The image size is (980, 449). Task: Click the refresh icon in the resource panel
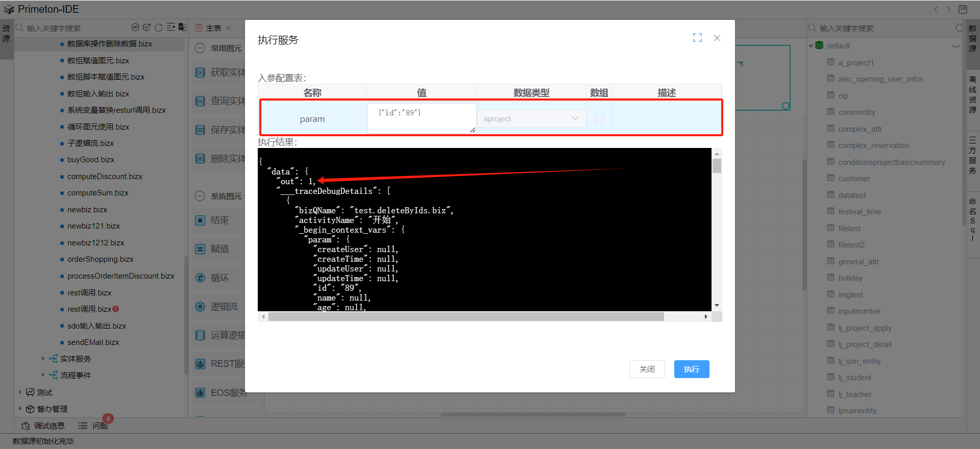159,28
